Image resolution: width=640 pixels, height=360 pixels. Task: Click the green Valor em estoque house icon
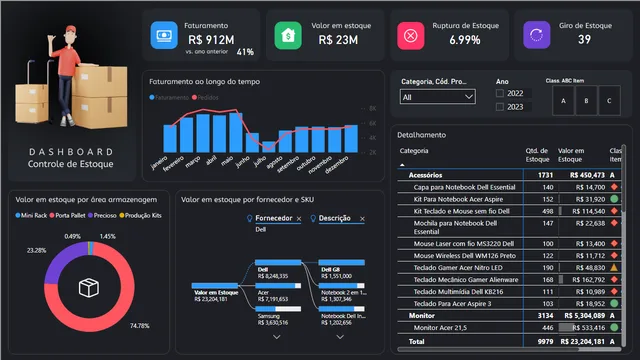click(x=288, y=36)
